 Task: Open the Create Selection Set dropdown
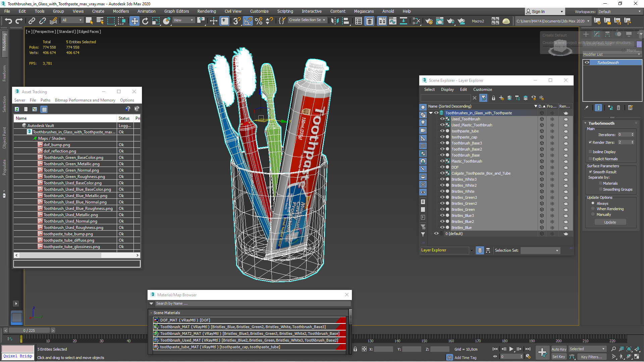307,20
